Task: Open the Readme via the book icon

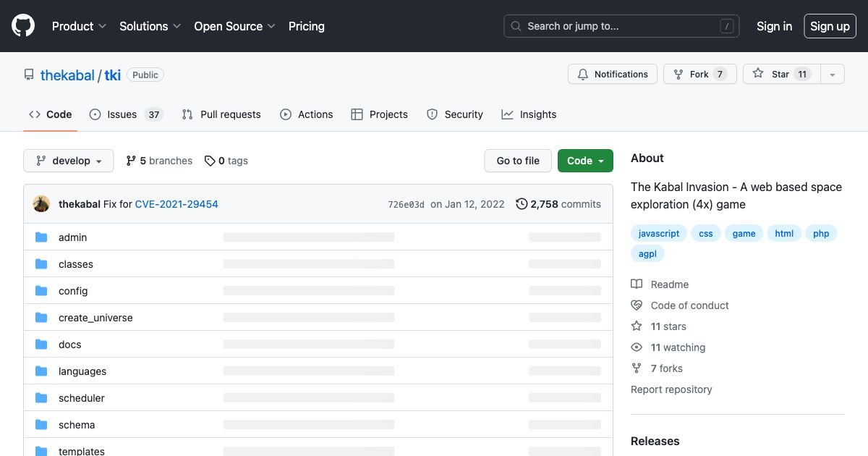Action: pyautogui.click(x=637, y=284)
